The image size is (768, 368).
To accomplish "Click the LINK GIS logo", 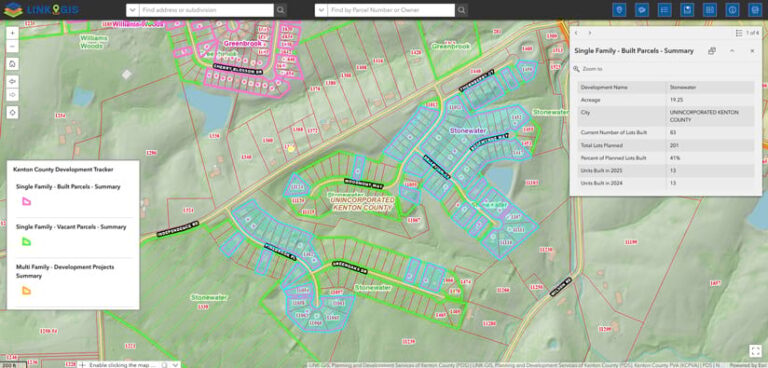I will point(40,10).
